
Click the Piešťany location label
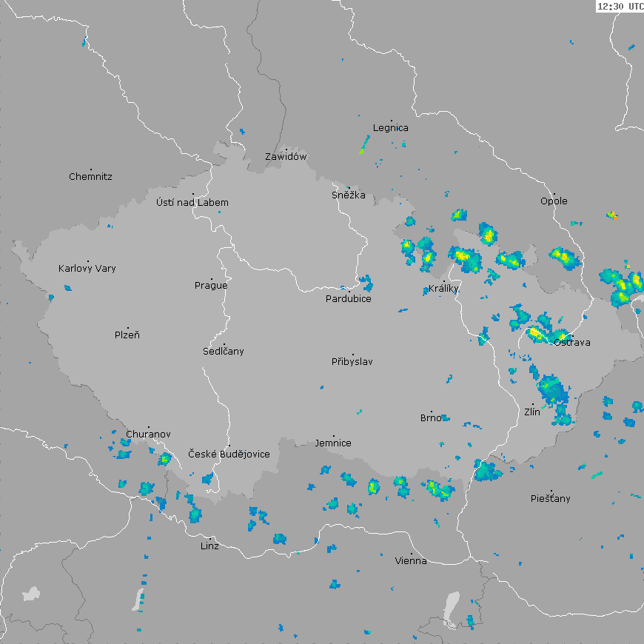[551, 498]
